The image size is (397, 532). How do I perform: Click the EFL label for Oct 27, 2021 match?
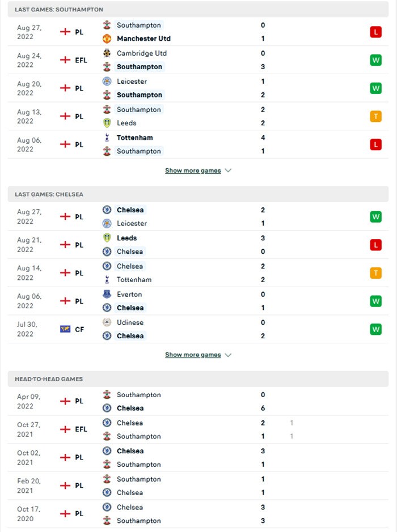[x=81, y=429]
